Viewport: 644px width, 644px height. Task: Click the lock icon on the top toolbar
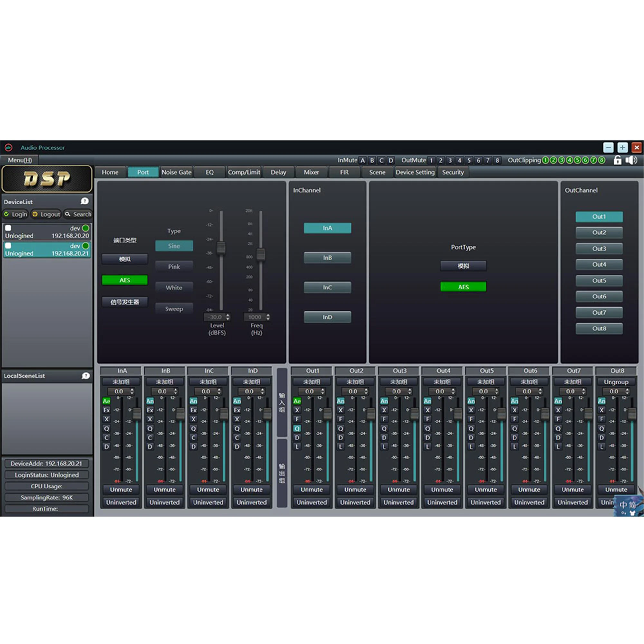point(618,160)
